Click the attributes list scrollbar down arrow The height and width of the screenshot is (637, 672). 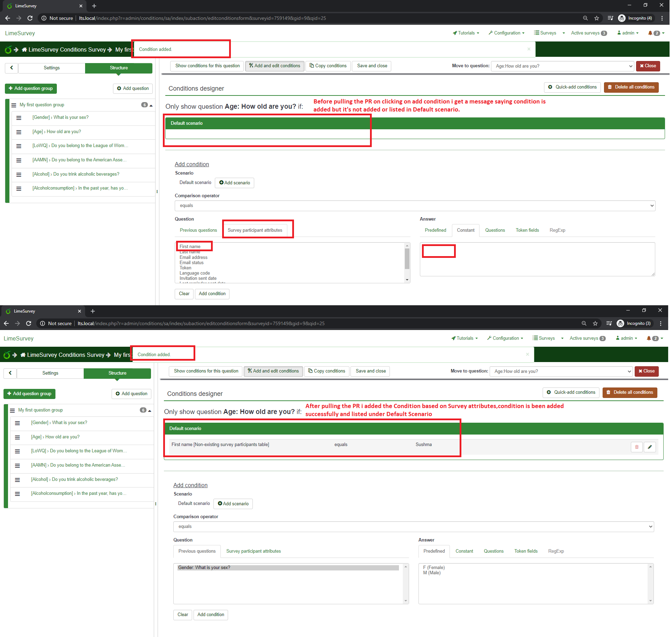coord(407,280)
